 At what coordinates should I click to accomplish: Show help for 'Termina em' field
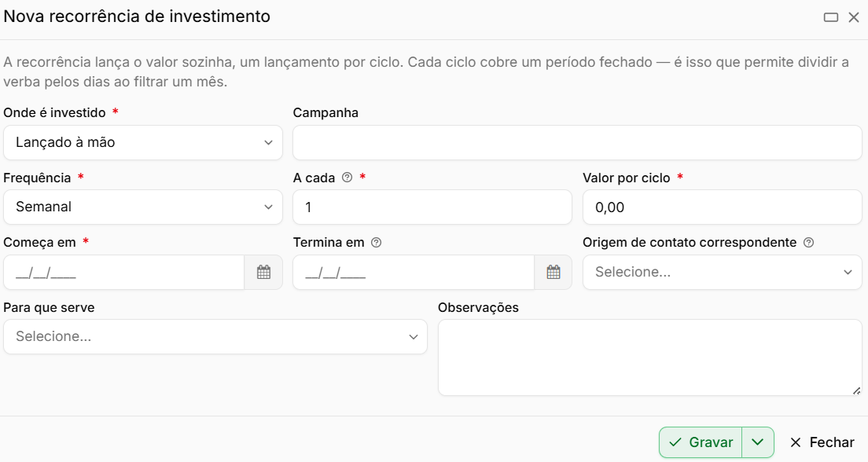click(377, 242)
